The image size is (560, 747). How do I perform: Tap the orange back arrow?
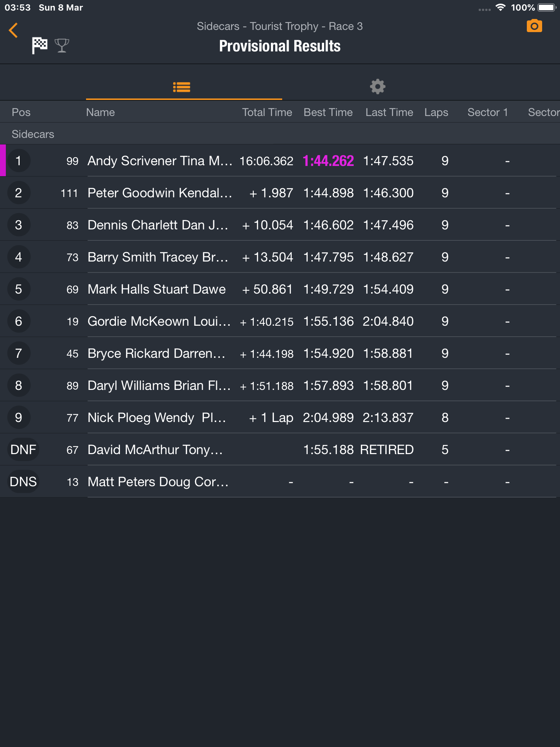pos(13,30)
